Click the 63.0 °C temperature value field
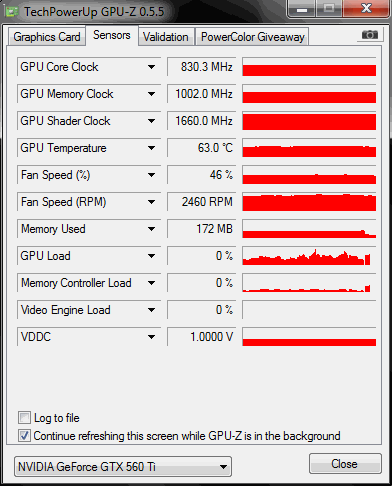This screenshot has height=486, width=392. (x=201, y=148)
